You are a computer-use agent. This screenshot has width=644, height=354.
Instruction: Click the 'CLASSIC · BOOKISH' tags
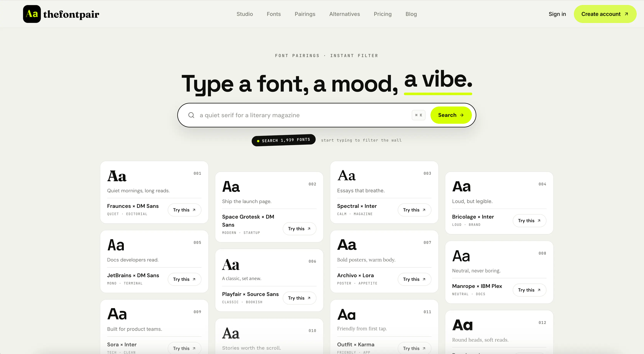(242, 302)
